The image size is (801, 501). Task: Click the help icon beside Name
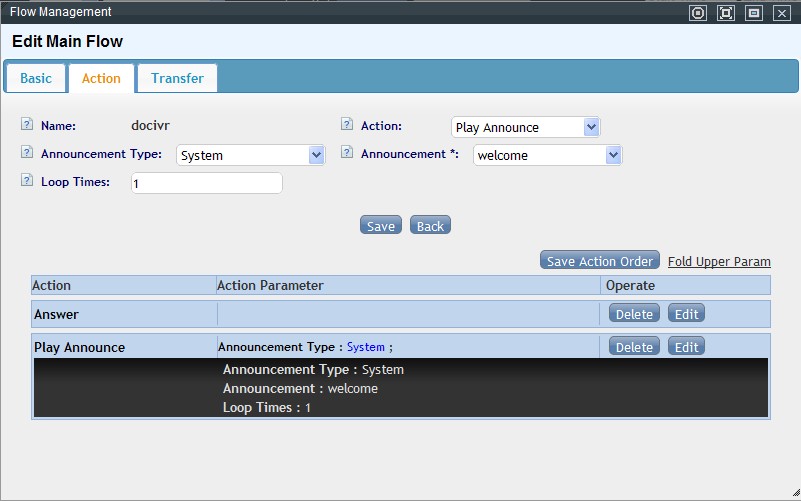[x=27, y=126]
